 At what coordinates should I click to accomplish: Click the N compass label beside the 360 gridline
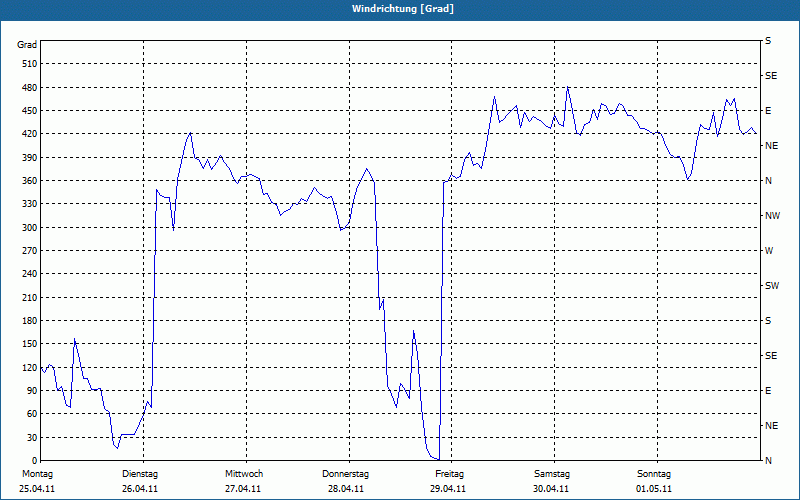click(x=768, y=181)
